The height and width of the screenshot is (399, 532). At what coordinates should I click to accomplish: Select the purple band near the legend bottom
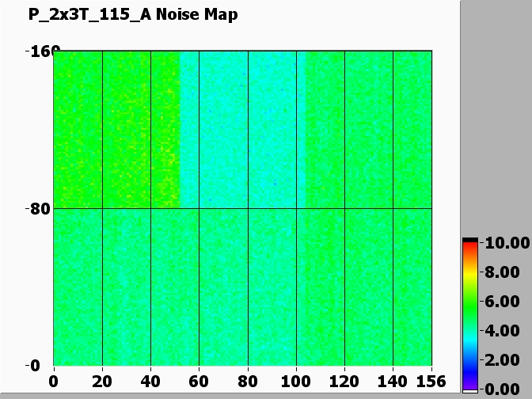(x=470, y=382)
